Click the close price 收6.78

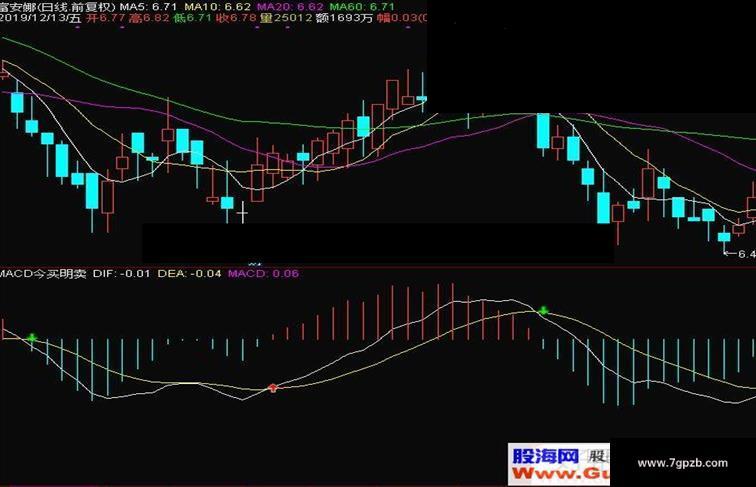coord(236,18)
